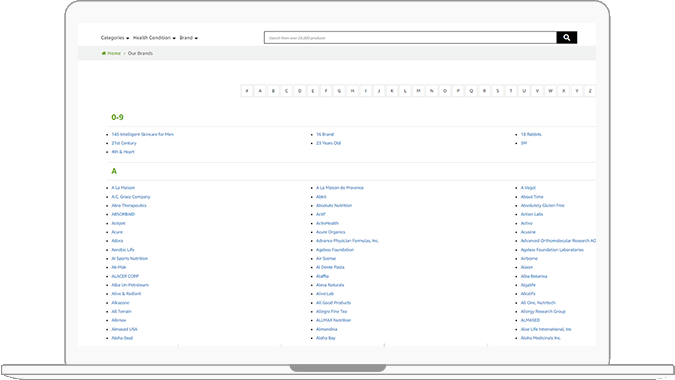Screen dimensions: 675x380
Task: Jump to letter A brands
Action: (260, 91)
